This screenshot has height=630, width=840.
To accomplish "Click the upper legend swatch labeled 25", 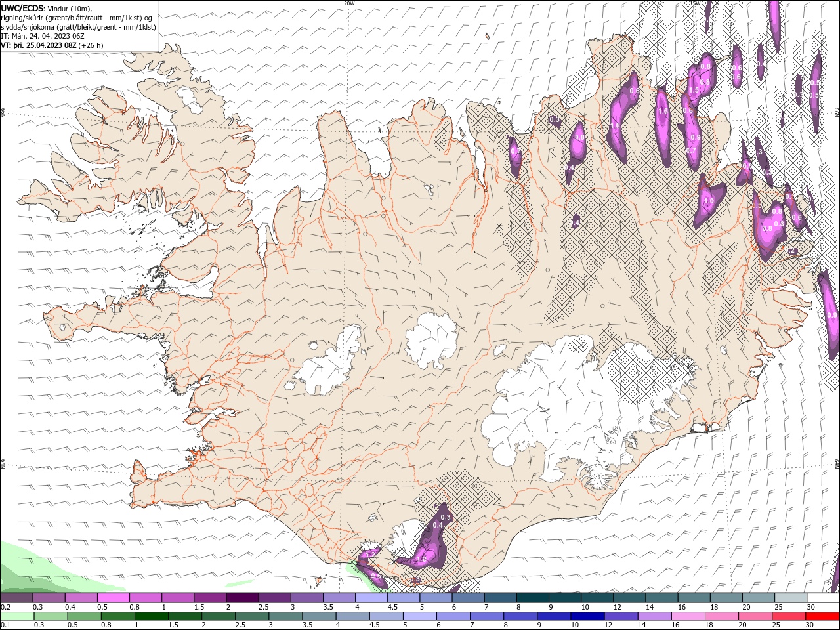I will [x=789, y=598].
